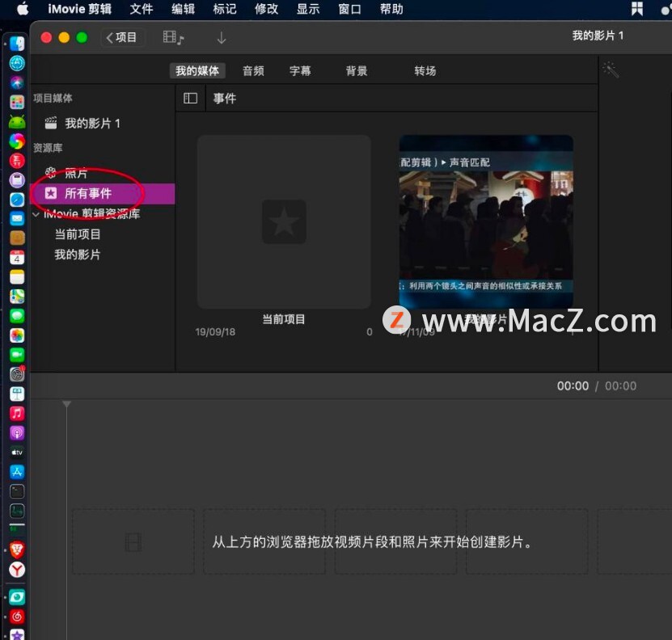The image size is (672, 640).
Task: Open FaceTime from the Dock
Action: pos(17,355)
